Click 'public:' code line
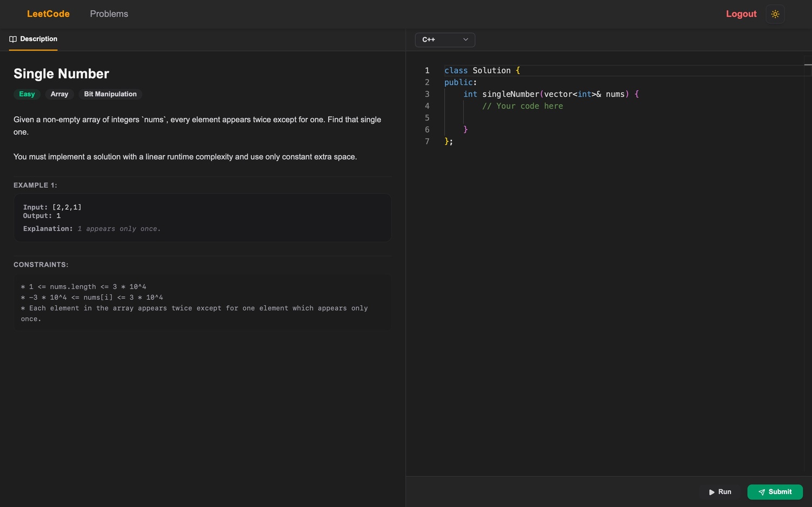This screenshot has height=507, width=812. click(x=461, y=82)
